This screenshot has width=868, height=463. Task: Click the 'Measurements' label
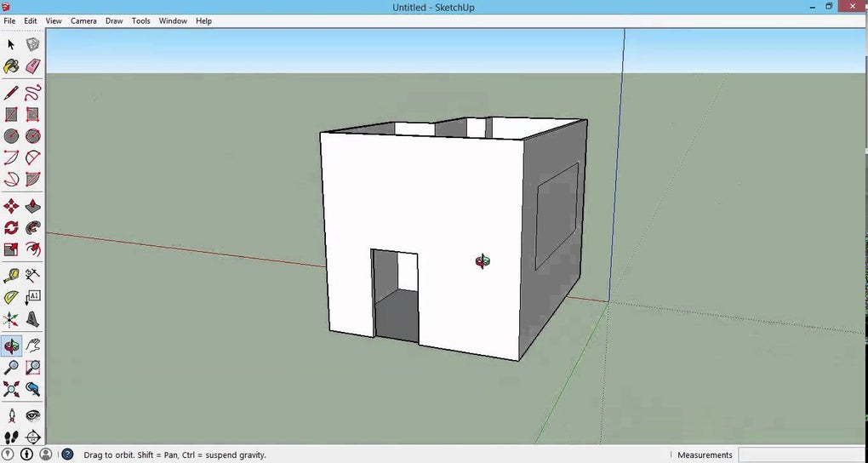pos(705,455)
